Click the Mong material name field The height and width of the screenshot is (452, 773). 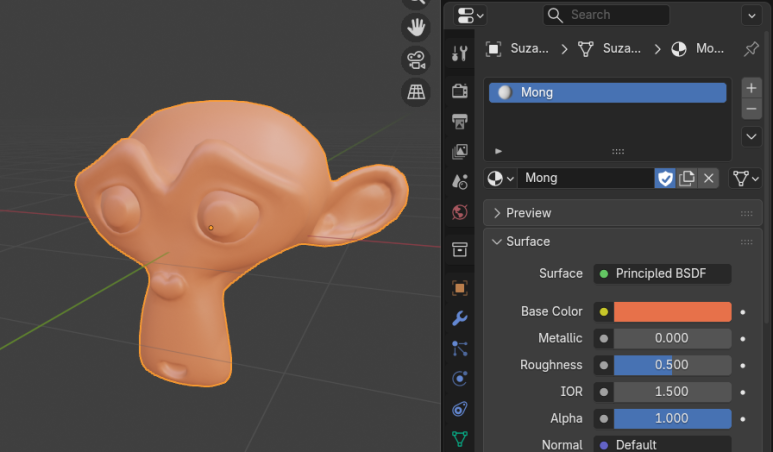[x=586, y=178]
